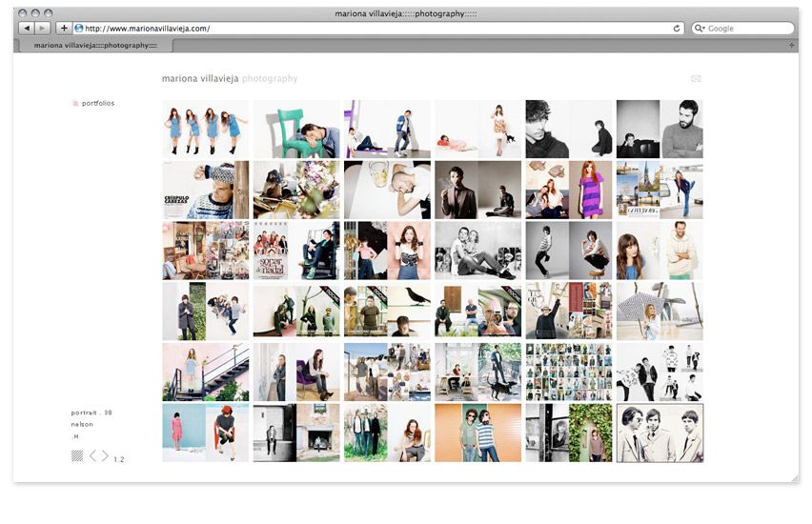Click the '1.2' page indicator

[118, 459]
